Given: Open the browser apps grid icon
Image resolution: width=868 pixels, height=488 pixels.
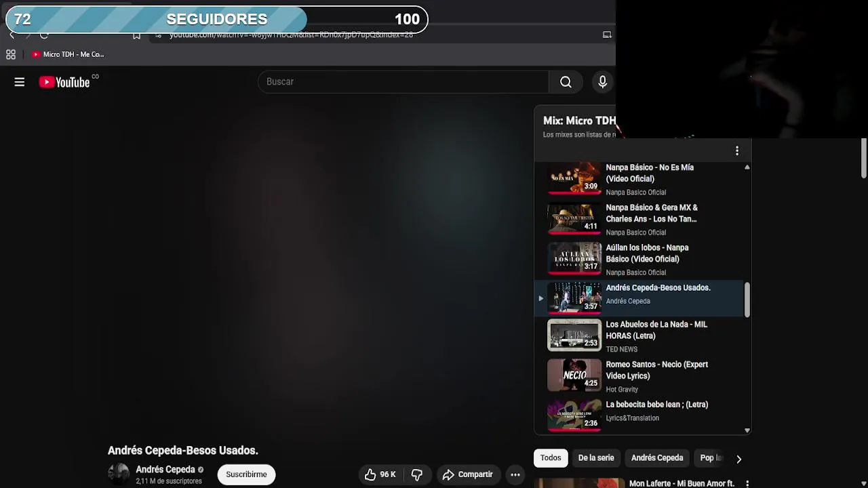Looking at the screenshot, I should click(x=11, y=54).
